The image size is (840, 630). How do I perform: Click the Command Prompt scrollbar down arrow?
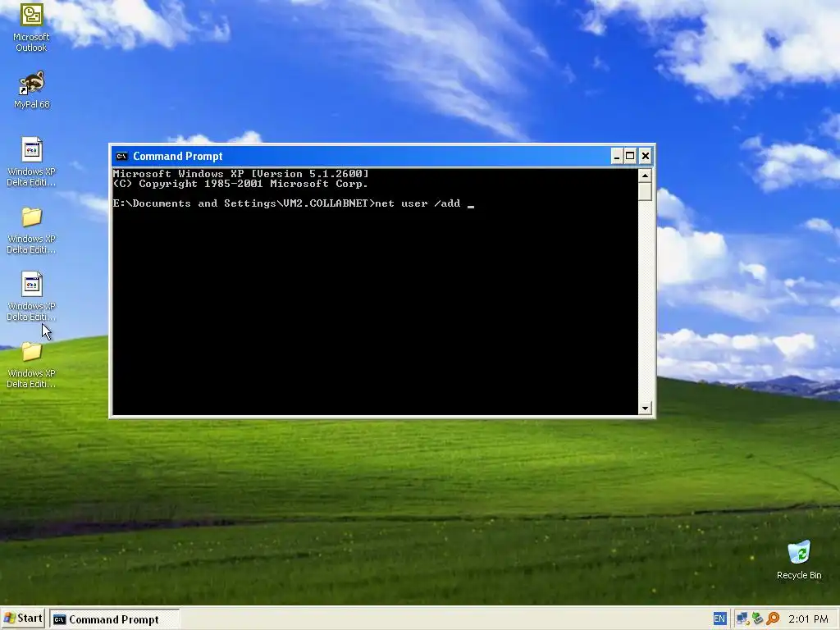[645, 409]
